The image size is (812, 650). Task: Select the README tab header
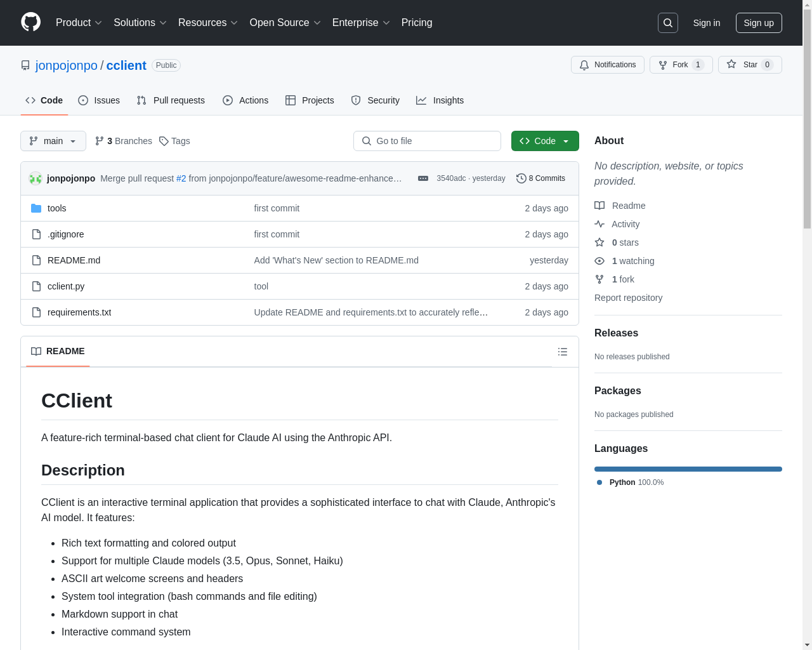58,351
